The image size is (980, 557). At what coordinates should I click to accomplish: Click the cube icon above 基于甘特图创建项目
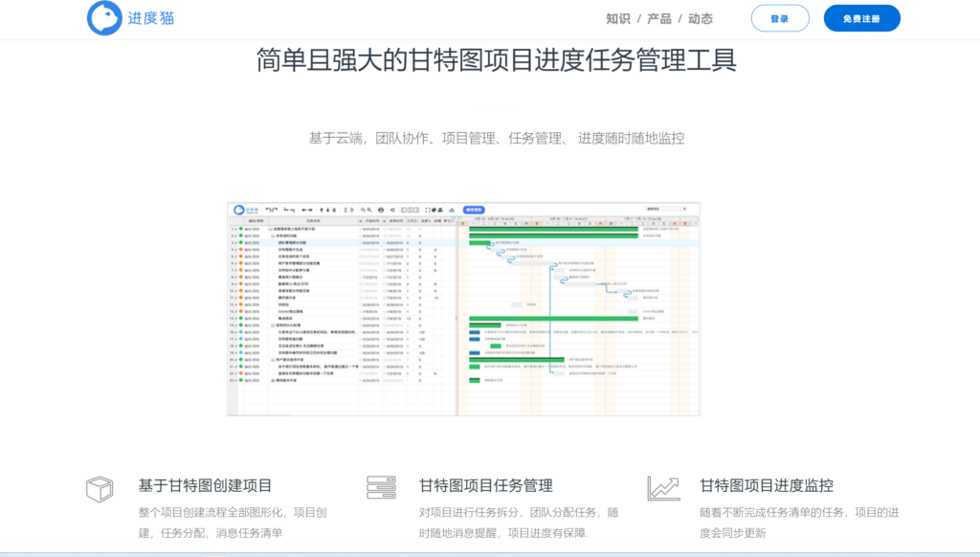(100, 488)
